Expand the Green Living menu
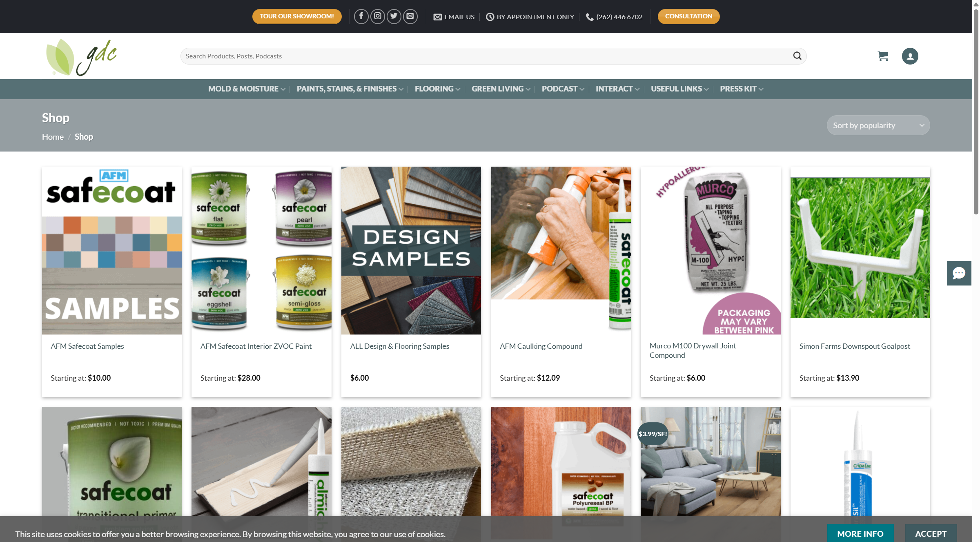 501,89
